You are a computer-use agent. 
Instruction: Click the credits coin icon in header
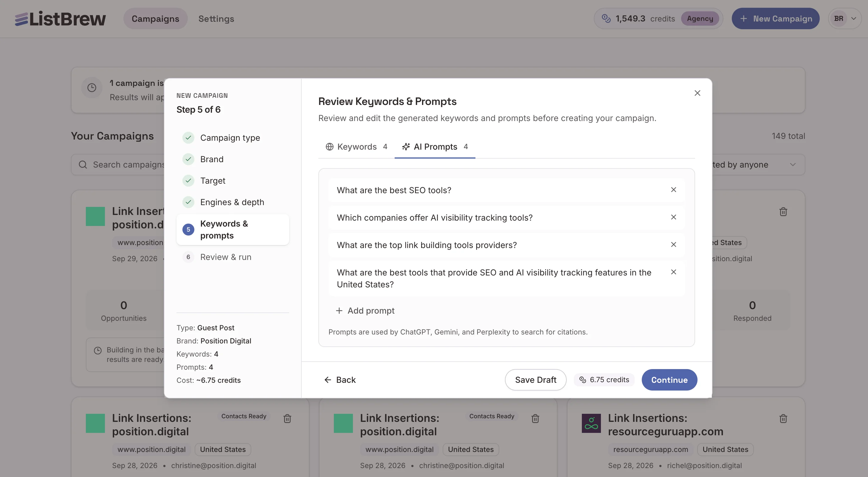click(x=606, y=18)
